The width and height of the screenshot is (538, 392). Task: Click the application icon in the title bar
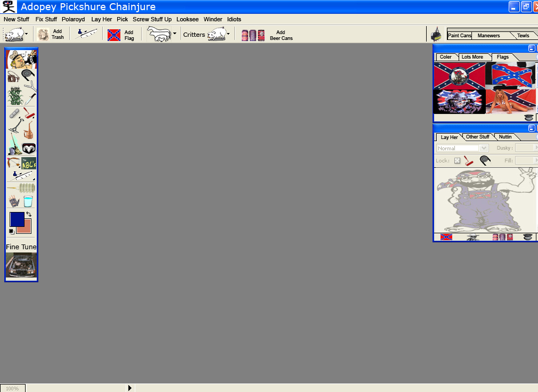[x=9, y=6]
